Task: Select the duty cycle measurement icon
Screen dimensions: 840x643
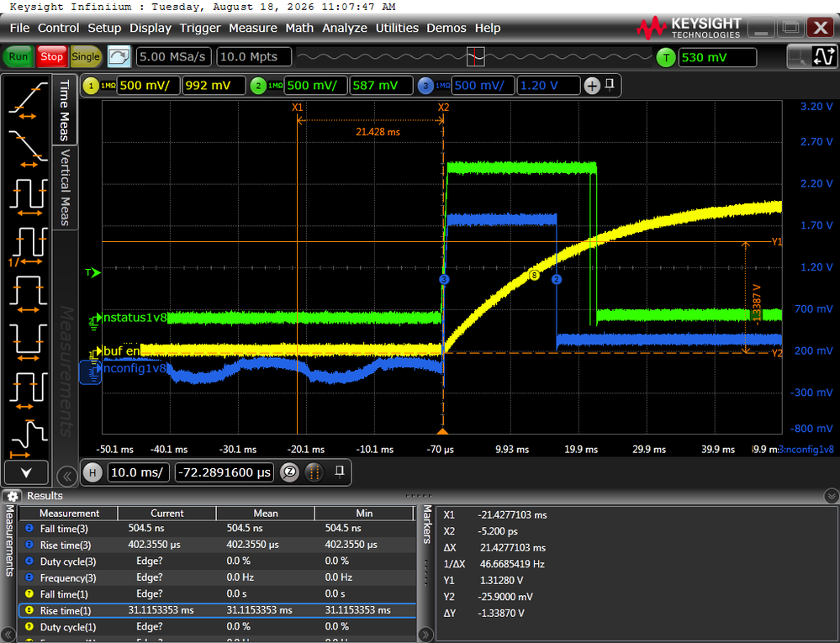Action: pos(29,390)
